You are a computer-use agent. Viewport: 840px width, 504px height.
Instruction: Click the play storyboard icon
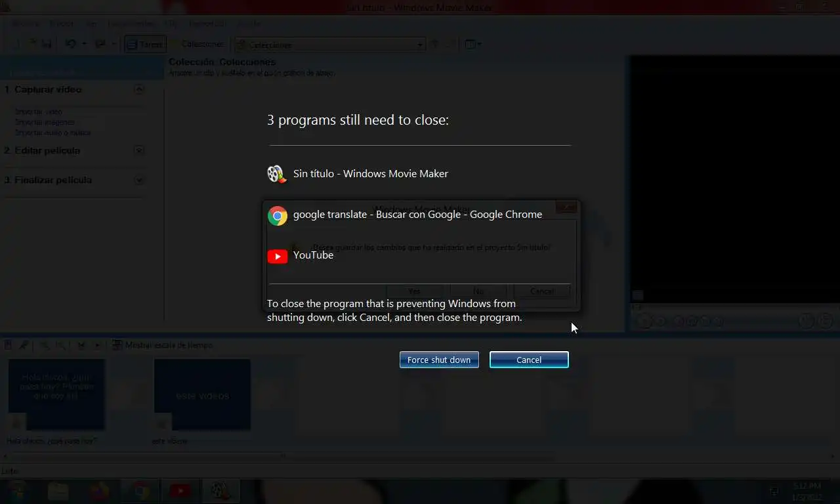tap(96, 345)
